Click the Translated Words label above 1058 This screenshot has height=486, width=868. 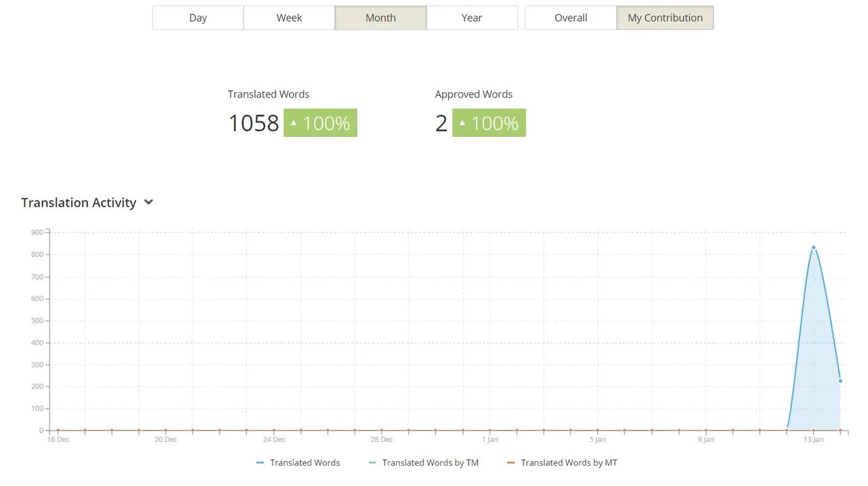[269, 94]
